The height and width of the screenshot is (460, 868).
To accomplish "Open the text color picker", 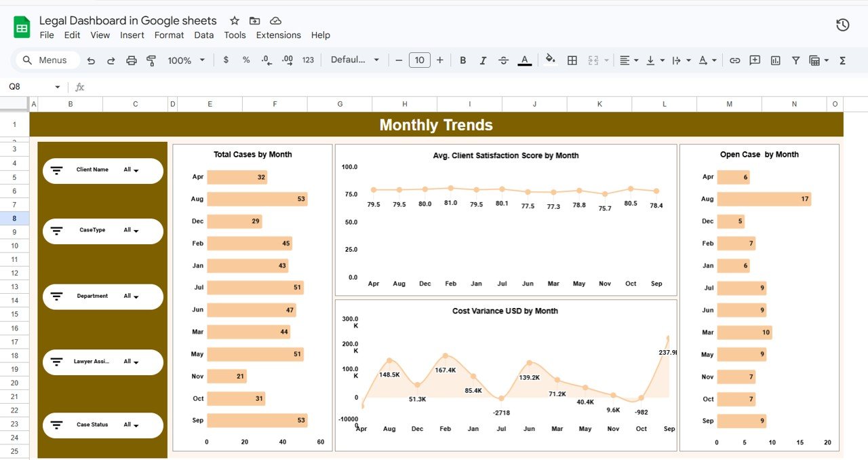I will 524,60.
